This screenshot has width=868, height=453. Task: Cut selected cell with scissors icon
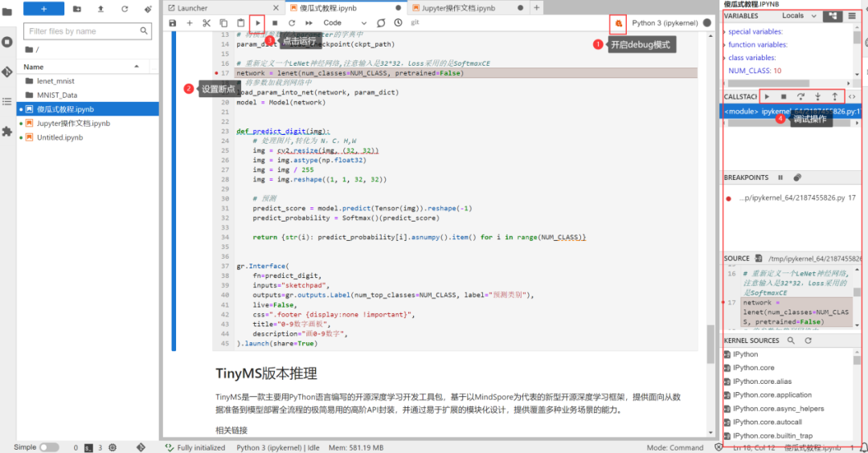coord(207,23)
